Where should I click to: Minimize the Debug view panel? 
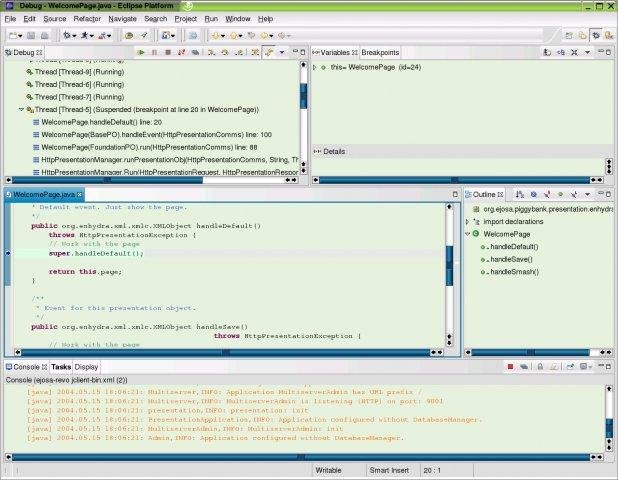295,52
